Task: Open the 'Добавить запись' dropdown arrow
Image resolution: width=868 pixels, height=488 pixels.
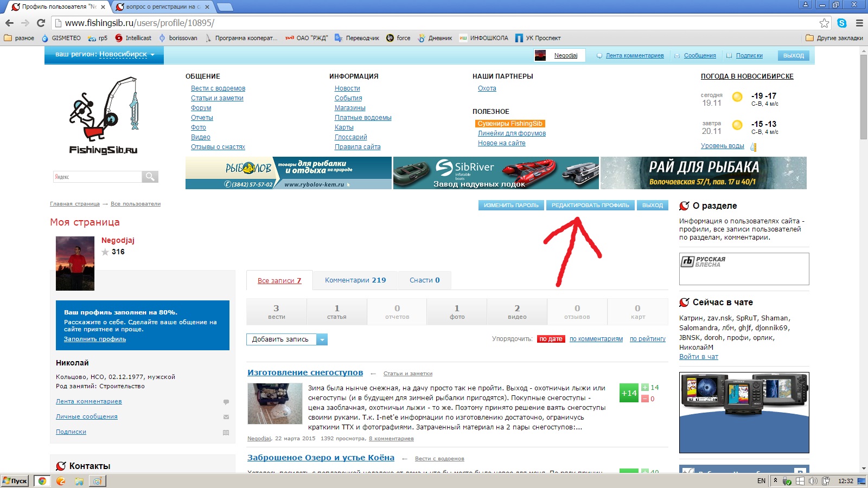Action: tap(322, 339)
